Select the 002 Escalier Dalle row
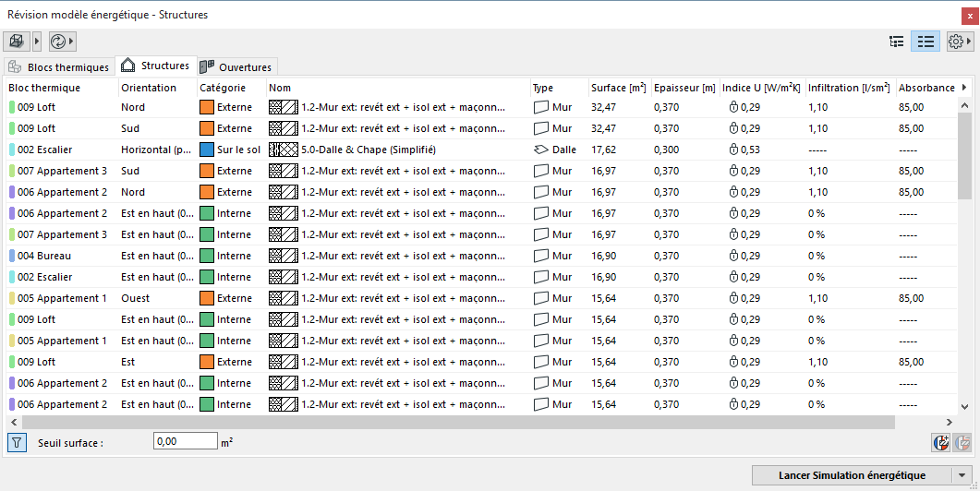980x491 pixels. [x=481, y=150]
